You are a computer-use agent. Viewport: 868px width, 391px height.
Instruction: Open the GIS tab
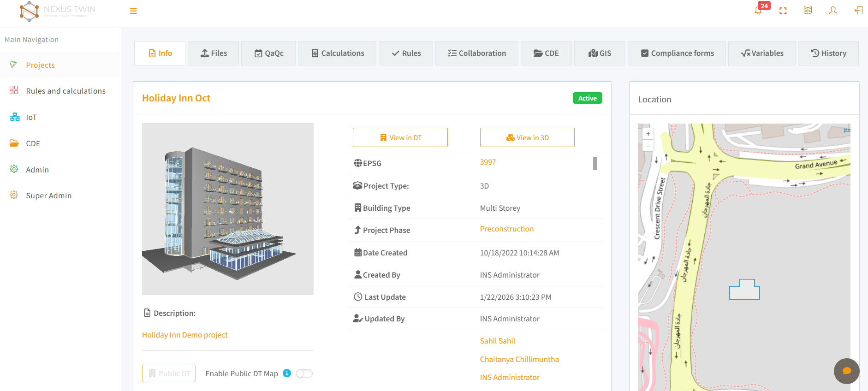[x=600, y=53]
